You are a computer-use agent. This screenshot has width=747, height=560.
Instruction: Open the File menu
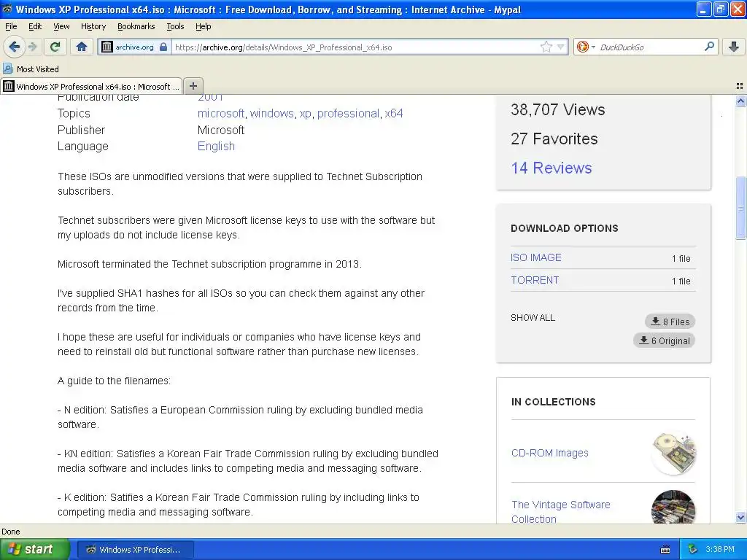(11, 26)
